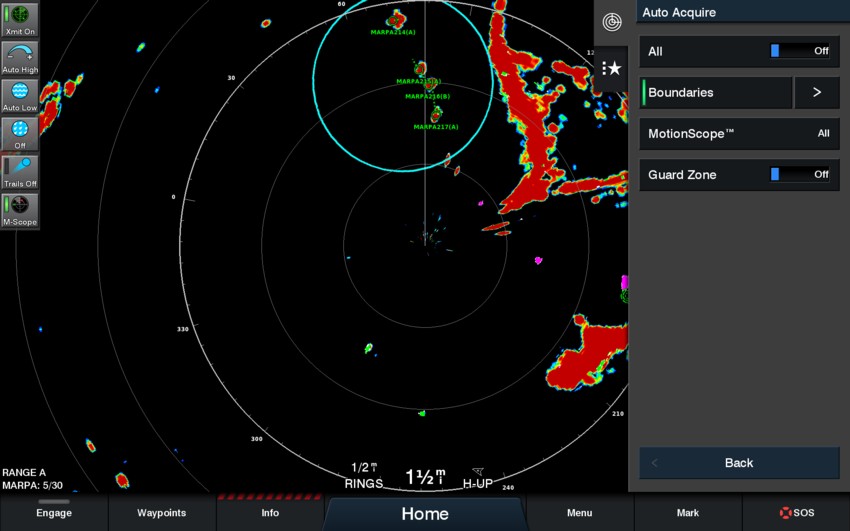Turn on the Guard Zone switch
Viewport: 850px width, 531px height.
pos(799,175)
